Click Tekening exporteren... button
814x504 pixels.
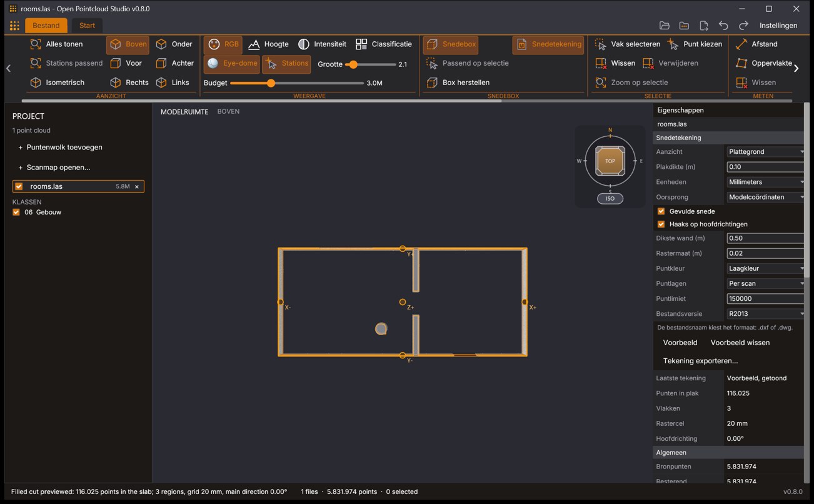click(x=700, y=361)
